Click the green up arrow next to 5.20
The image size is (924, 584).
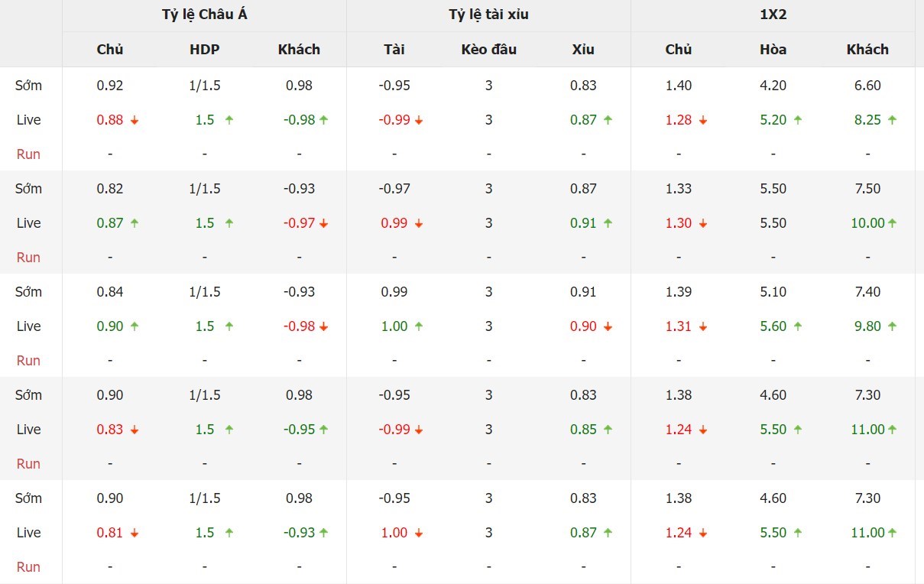[798, 120]
